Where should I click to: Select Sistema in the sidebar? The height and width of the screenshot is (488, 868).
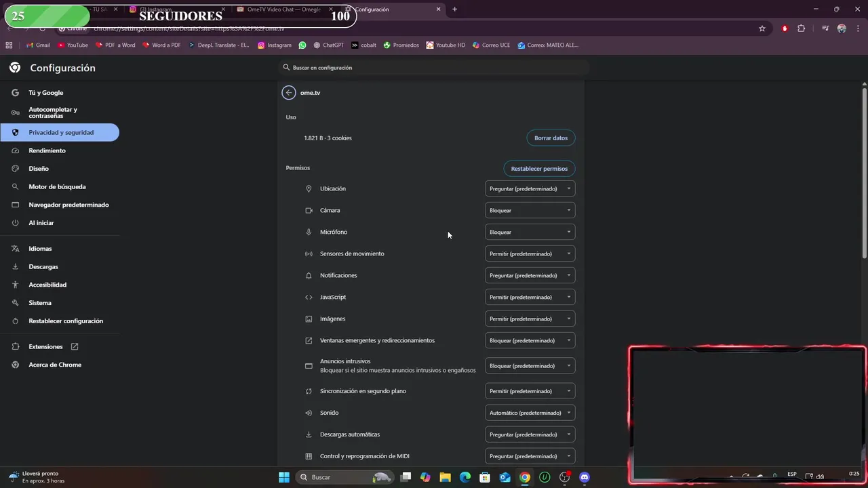point(60,303)
